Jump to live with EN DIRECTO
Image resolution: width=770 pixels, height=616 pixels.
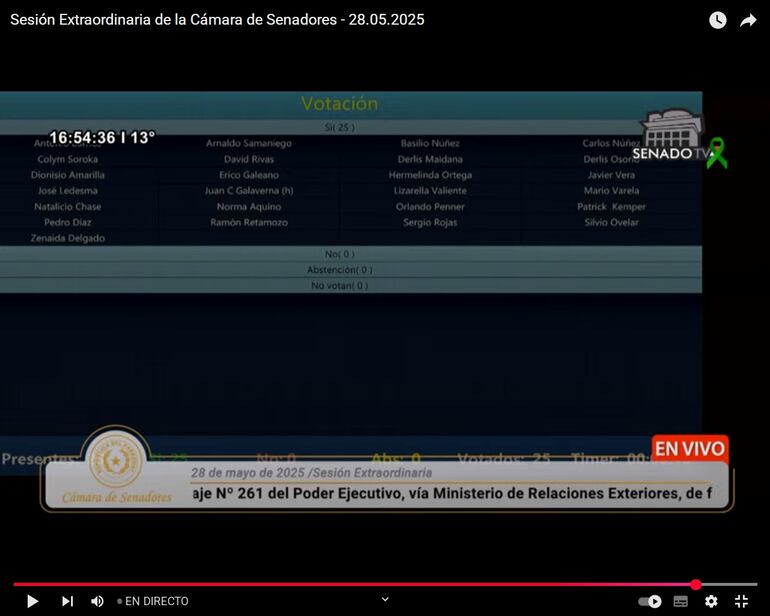[x=153, y=601]
